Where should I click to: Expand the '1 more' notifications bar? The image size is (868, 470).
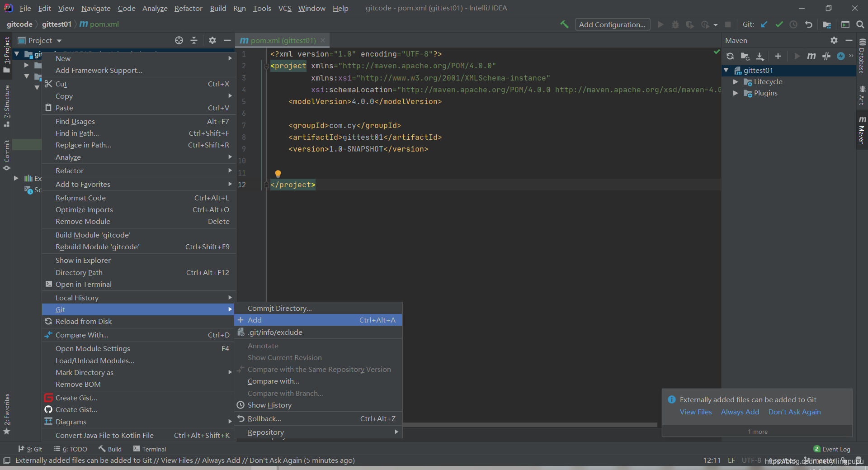pos(757,432)
